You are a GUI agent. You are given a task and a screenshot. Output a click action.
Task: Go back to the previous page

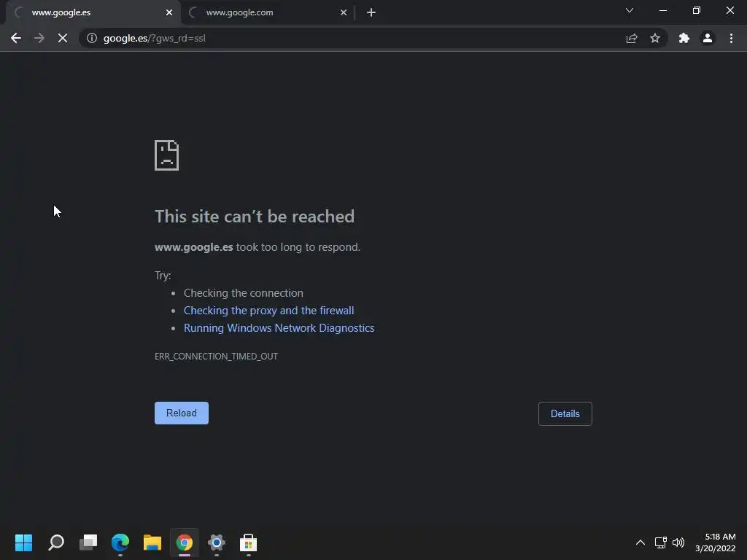pyautogui.click(x=16, y=38)
